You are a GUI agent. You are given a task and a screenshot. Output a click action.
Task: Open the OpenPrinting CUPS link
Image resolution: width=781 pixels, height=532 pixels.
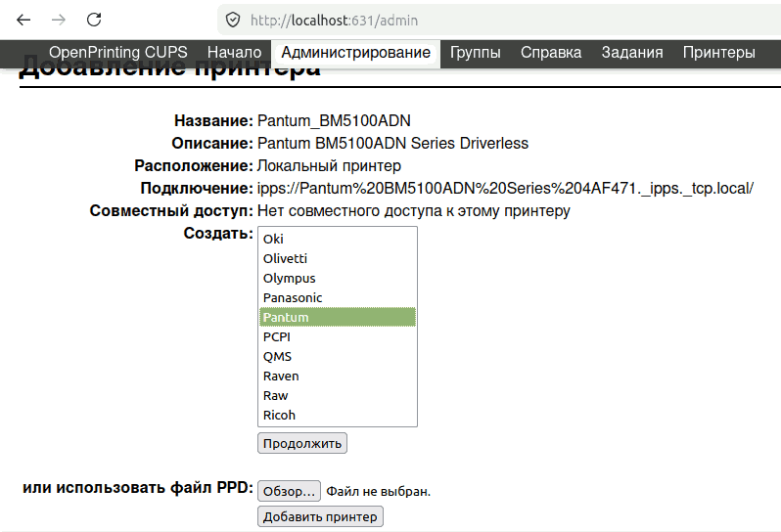pos(118,52)
